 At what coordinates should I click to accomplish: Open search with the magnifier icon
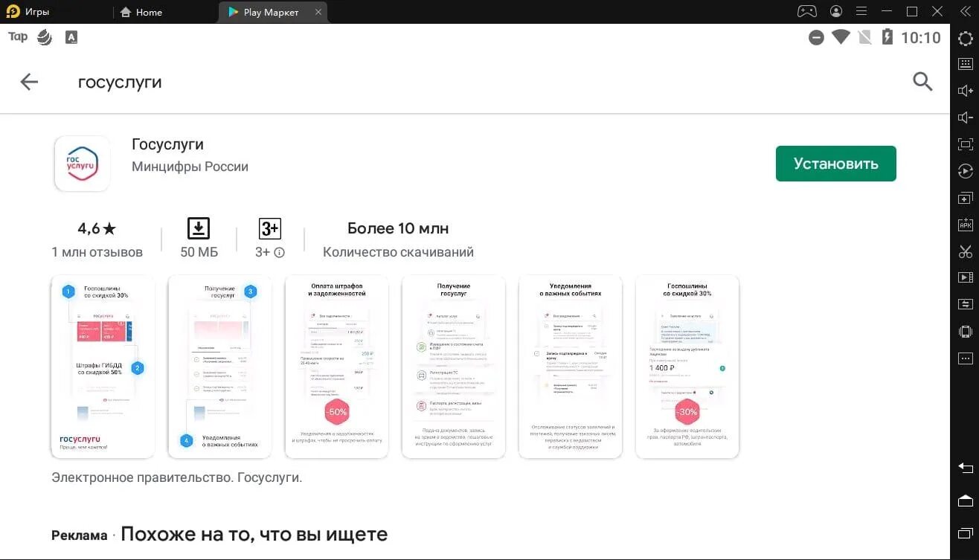[x=922, y=82]
